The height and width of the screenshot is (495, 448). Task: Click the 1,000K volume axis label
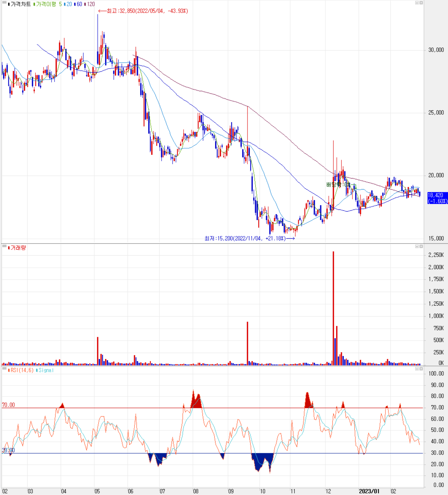pos(436,316)
